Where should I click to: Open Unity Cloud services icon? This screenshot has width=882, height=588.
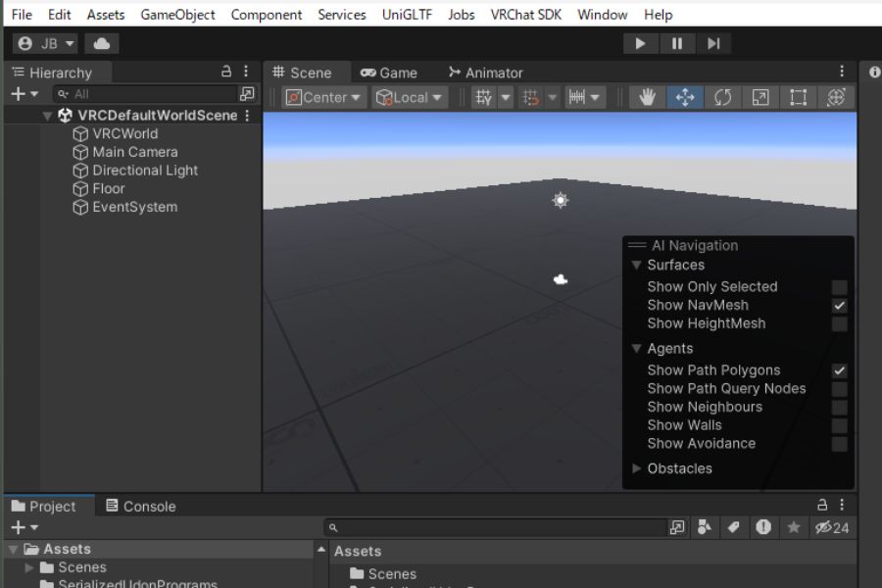coord(101,43)
